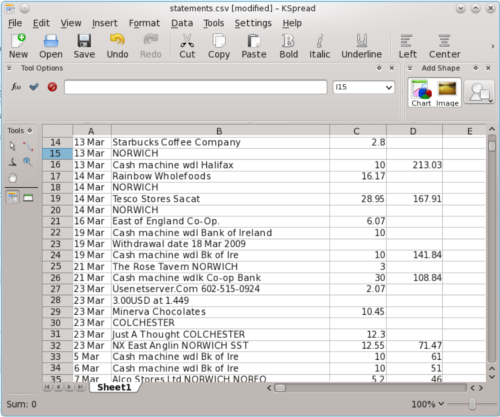Copy the selection with the Copy icon

219,46
